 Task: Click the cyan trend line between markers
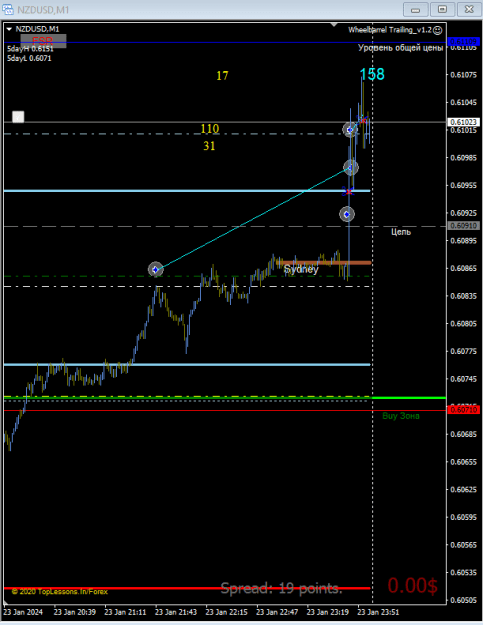[253, 219]
